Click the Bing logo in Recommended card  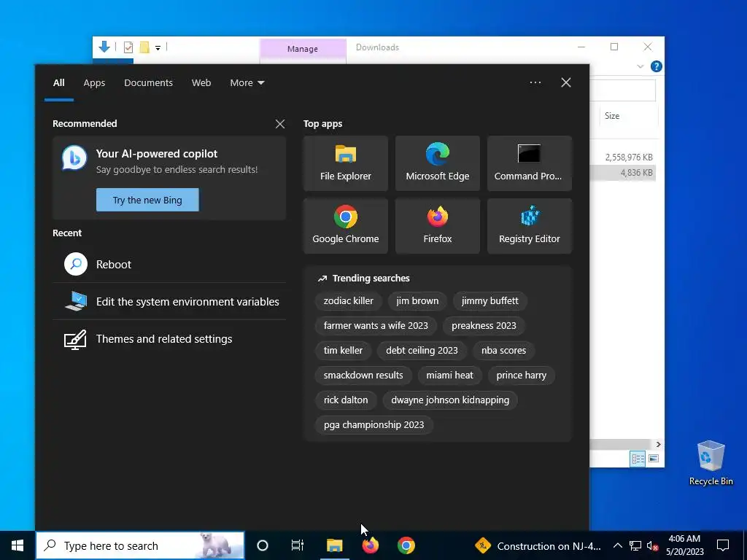pos(74,158)
